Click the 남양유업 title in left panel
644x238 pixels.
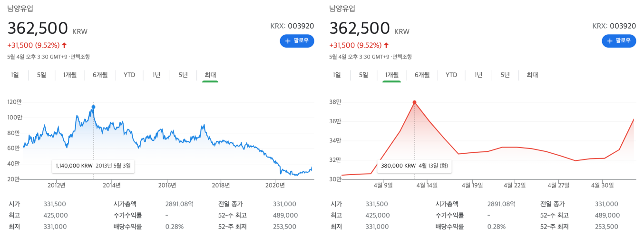click(x=20, y=9)
